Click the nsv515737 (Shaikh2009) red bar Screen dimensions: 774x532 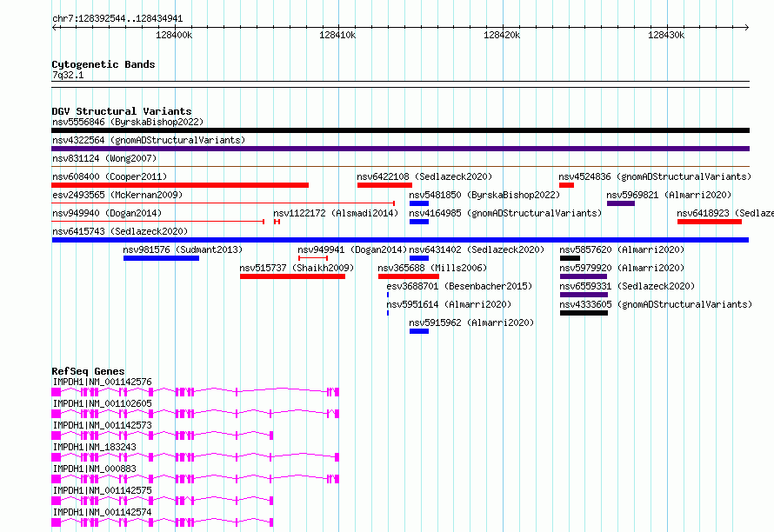pyautogui.click(x=293, y=276)
